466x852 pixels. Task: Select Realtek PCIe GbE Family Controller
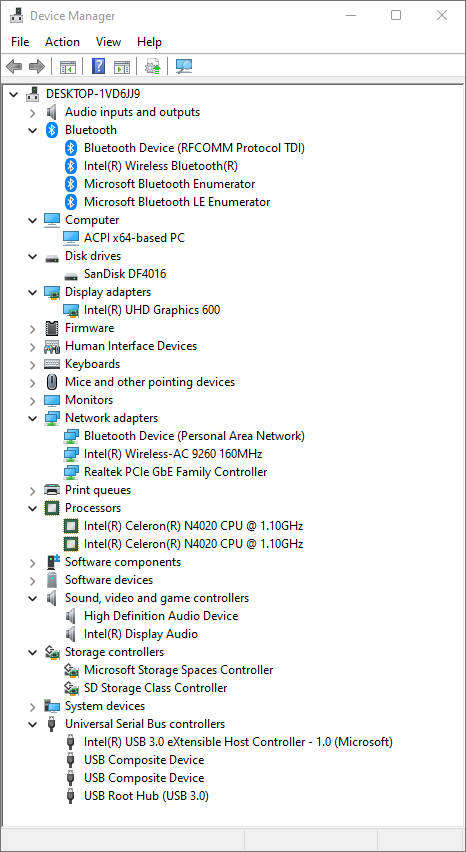click(175, 472)
